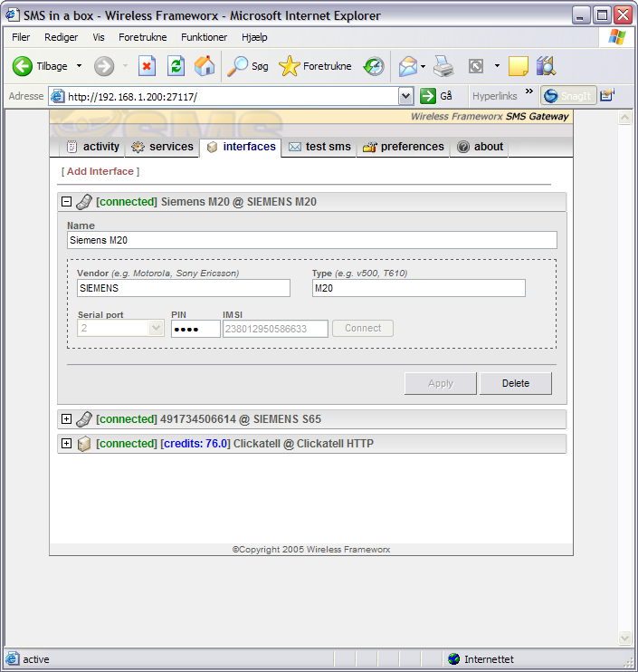The width and height of the screenshot is (638, 672).
Task: Expand the Clickatell HTTP interface
Action: coord(66,443)
